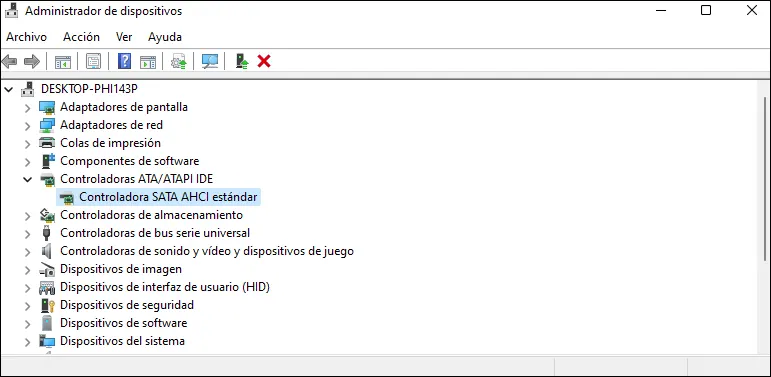Click the enable device green arrow icon

click(241, 61)
